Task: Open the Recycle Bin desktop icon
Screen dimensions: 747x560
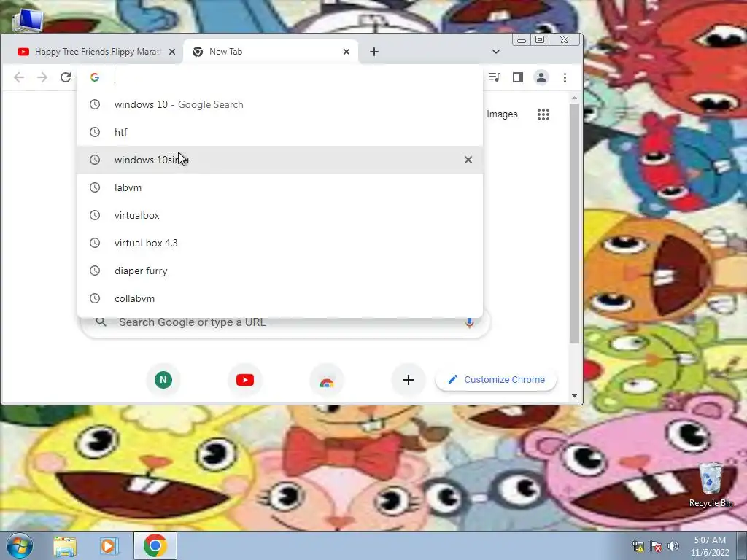Action: point(711,485)
